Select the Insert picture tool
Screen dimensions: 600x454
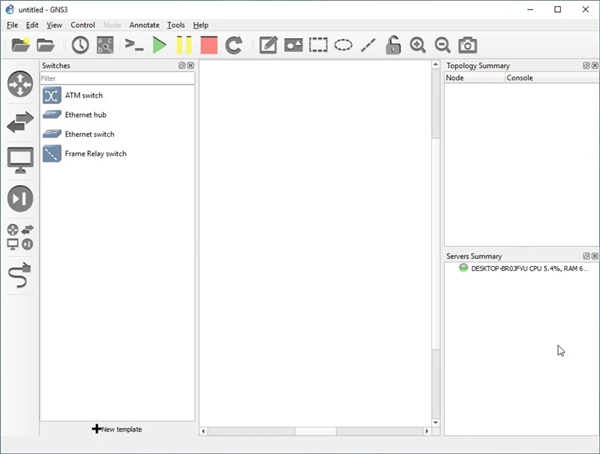coord(293,45)
